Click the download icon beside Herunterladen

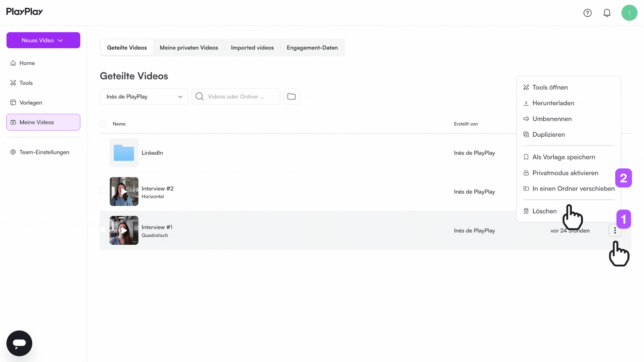click(526, 103)
